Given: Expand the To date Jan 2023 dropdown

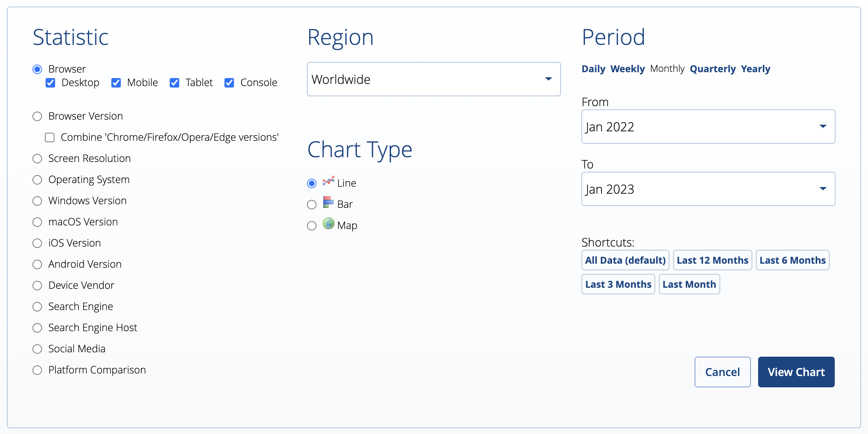Looking at the screenshot, I should coord(708,189).
